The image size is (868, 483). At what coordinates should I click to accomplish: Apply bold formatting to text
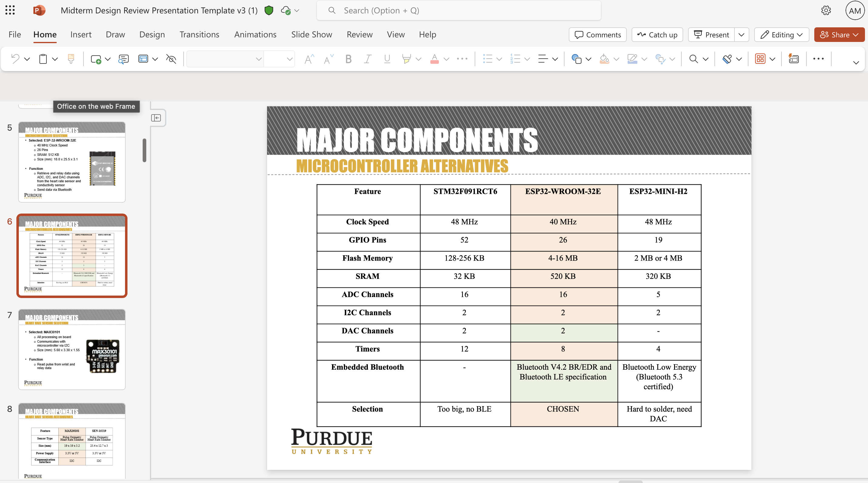click(x=348, y=59)
